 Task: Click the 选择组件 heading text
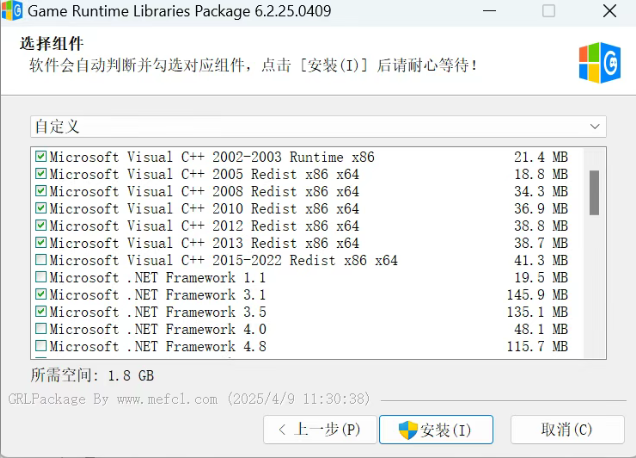point(52,43)
